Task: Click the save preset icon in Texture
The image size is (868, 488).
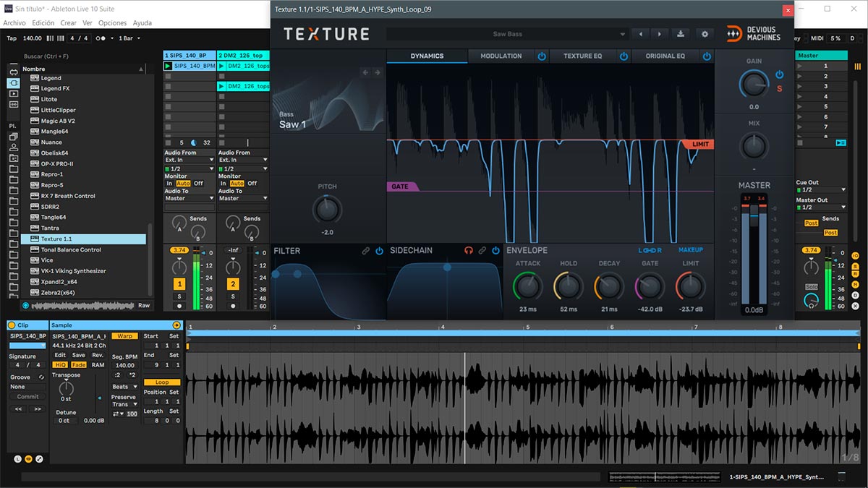Action: 681,34
